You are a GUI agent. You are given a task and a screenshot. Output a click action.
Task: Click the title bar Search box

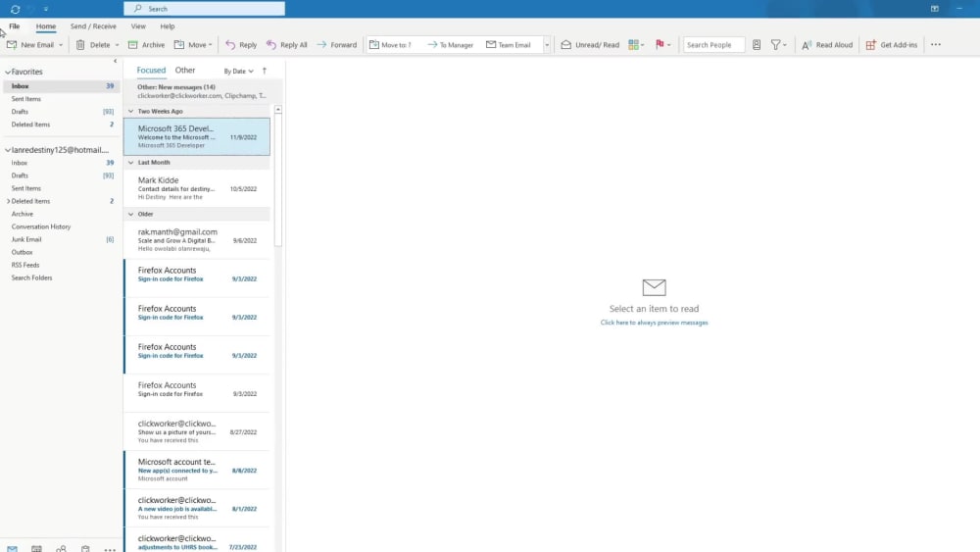click(x=205, y=9)
